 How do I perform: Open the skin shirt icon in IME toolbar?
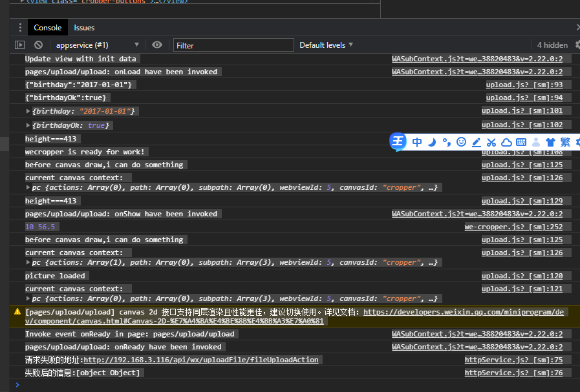pyautogui.click(x=550, y=142)
